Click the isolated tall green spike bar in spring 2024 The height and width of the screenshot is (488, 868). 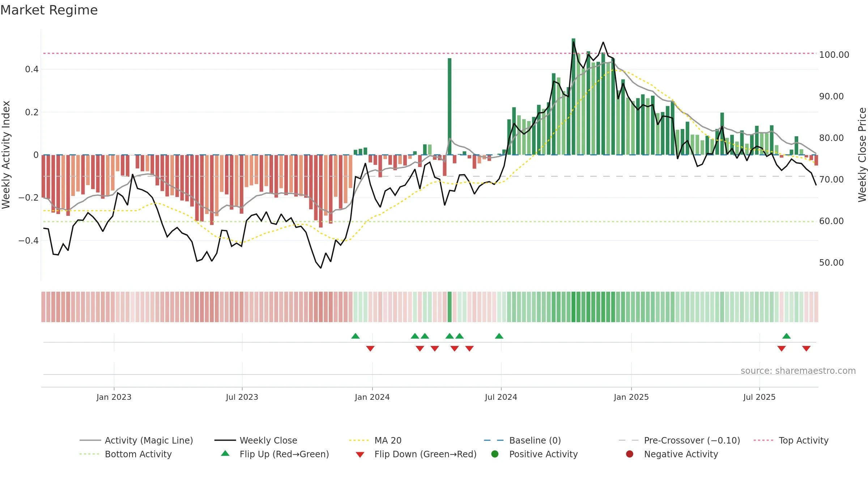tap(450, 106)
